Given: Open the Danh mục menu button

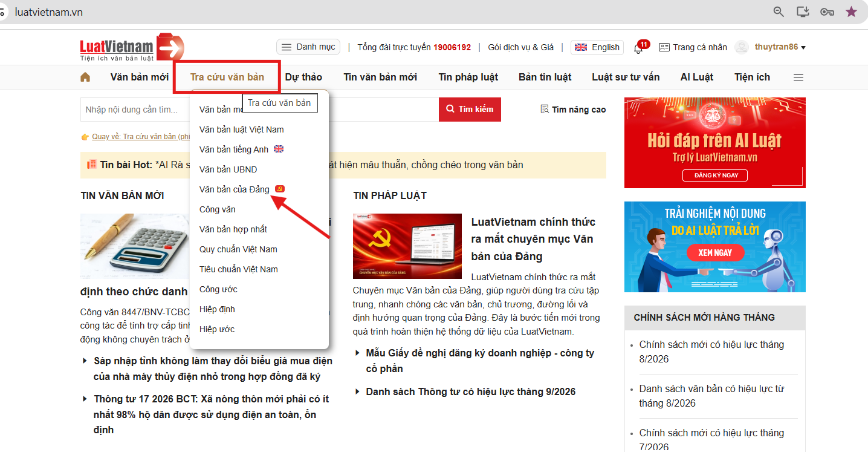Looking at the screenshot, I should (x=308, y=47).
